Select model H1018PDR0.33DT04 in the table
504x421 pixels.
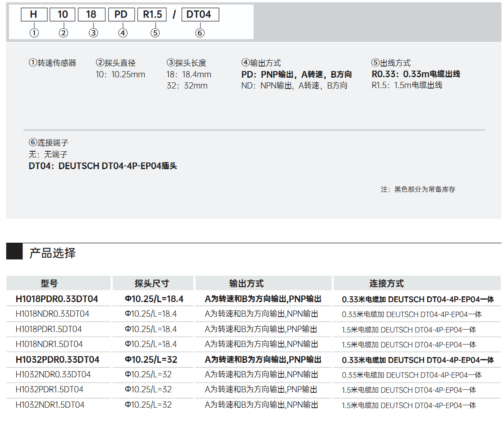[57, 299]
